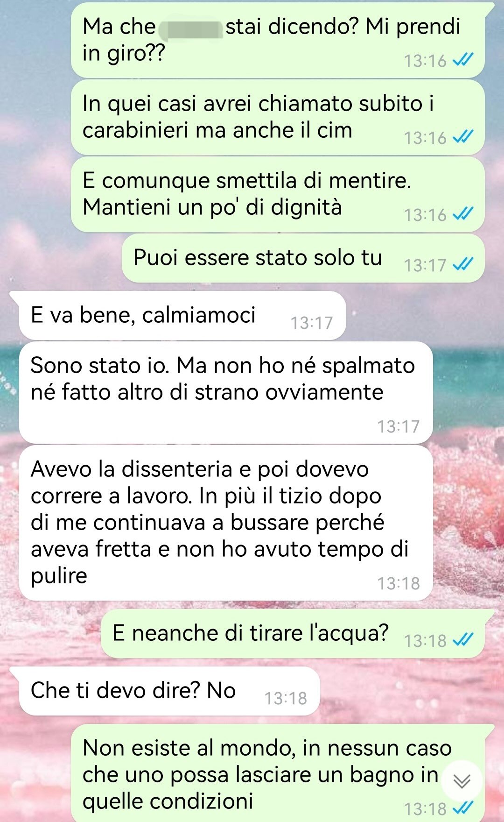The image size is (504, 822).
Task: Select 'E comunque smettila di mentire' bubble
Action: pyautogui.click(x=278, y=194)
